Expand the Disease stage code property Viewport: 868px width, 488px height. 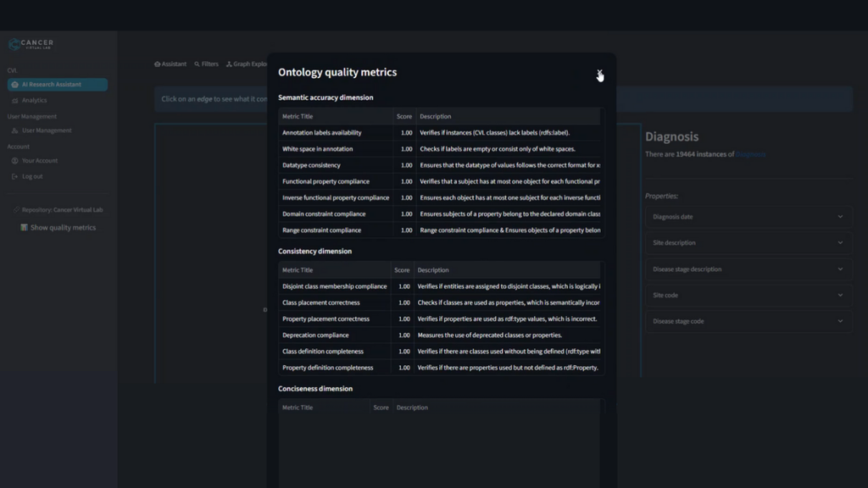[x=840, y=322]
